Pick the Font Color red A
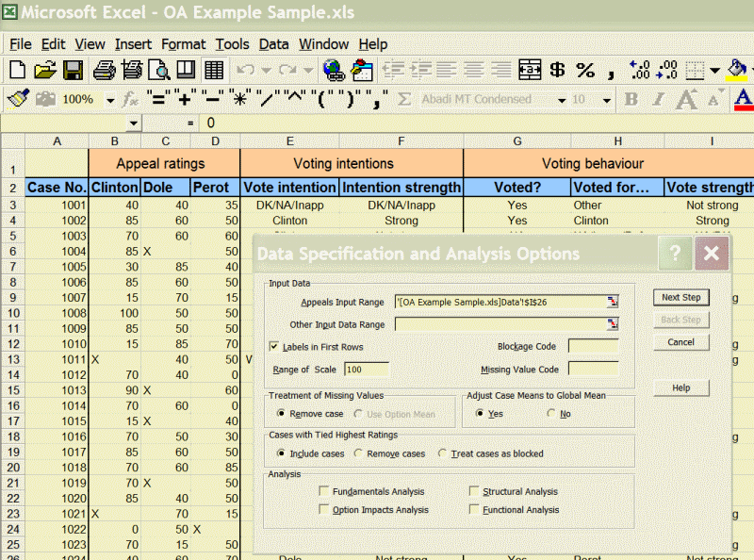 click(x=743, y=99)
